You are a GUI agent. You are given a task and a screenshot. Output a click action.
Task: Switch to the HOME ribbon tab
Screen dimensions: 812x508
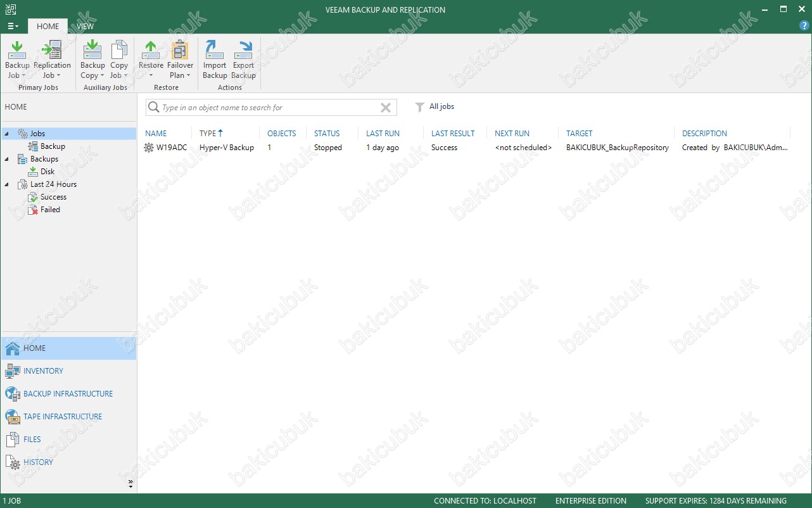(48, 27)
